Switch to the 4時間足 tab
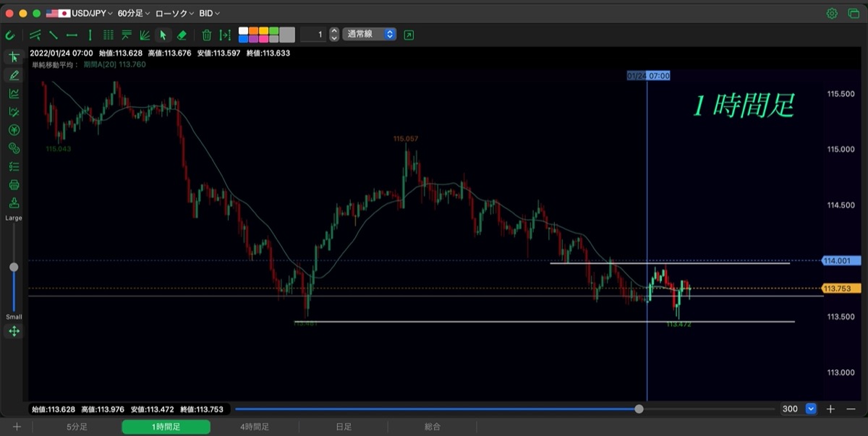Image resolution: width=868 pixels, height=436 pixels. point(255,427)
